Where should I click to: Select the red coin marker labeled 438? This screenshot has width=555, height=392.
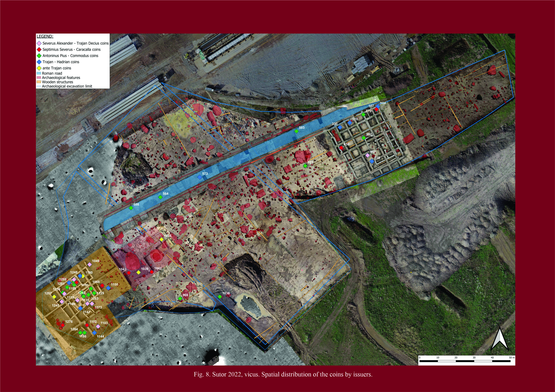click(341, 148)
